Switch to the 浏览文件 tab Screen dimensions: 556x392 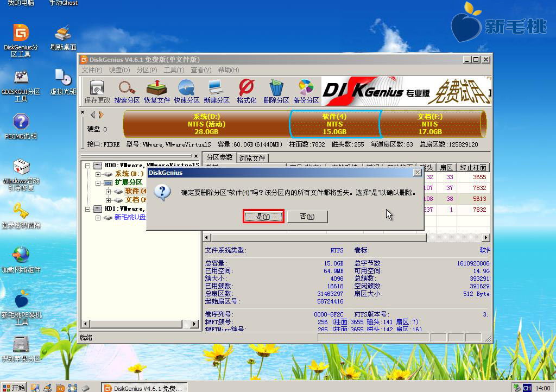coord(252,158)
